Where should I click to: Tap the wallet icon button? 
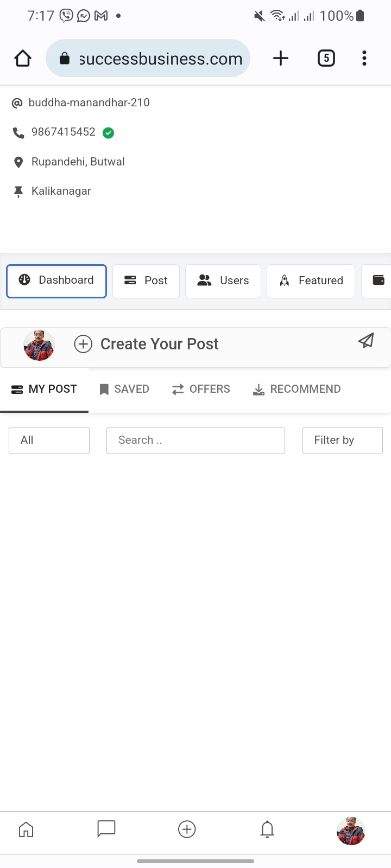click(x=378, y=280)
